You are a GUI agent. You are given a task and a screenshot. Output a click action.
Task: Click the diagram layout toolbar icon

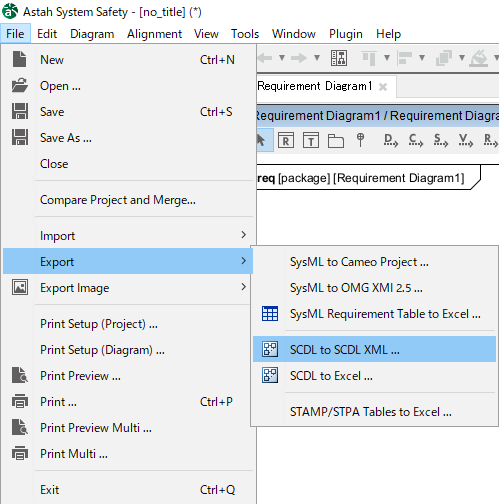point(339,58)
